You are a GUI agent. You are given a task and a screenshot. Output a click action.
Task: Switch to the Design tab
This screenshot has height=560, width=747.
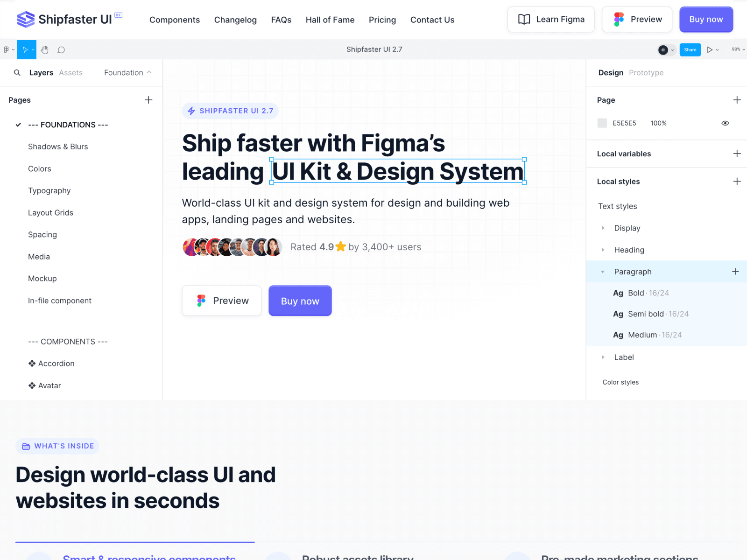[x=611, y=73]
